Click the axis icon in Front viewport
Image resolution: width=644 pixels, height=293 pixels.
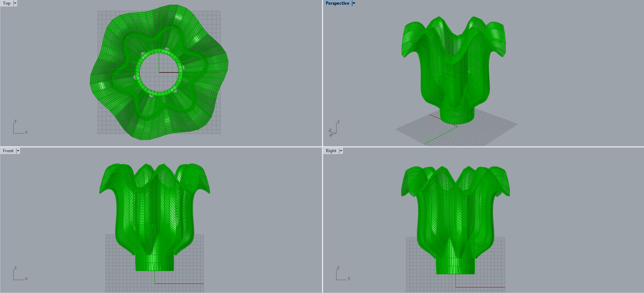[x=20, y=274]
